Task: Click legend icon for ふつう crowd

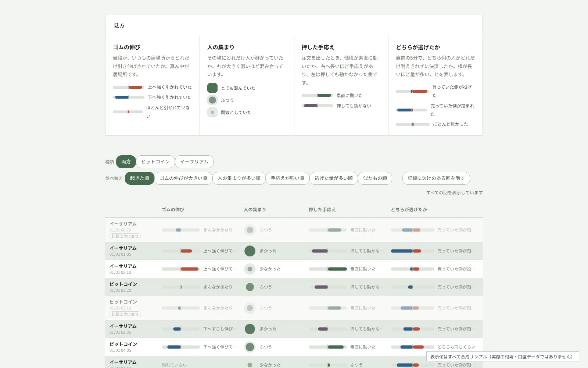Action: (212, 100)
